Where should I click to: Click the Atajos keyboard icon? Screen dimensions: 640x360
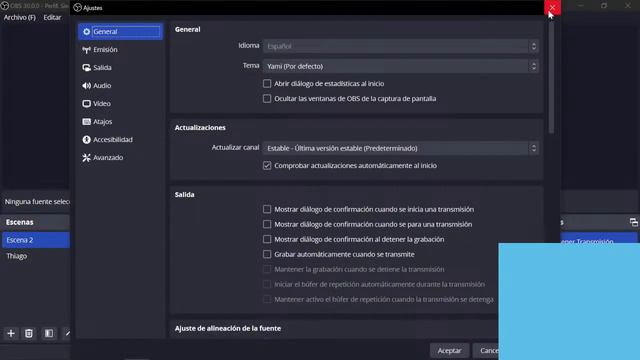click(87, 121)
